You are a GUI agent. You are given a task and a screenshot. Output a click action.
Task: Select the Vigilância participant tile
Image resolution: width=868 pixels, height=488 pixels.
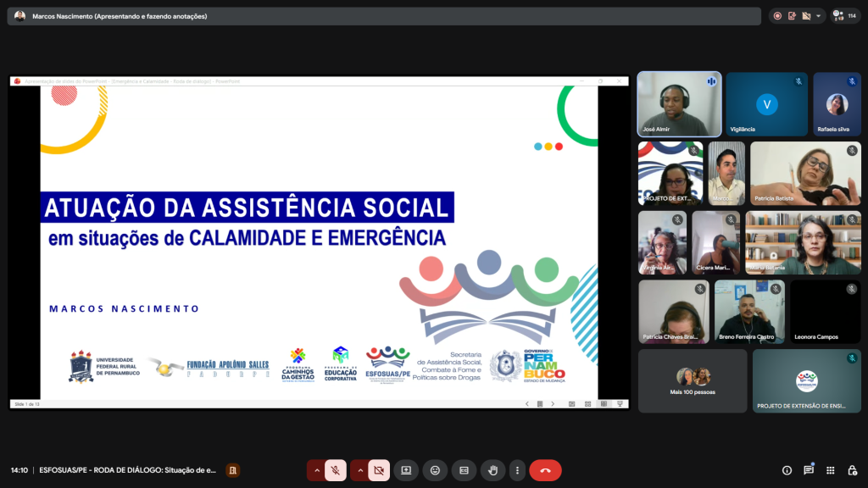tap(766, 104)
